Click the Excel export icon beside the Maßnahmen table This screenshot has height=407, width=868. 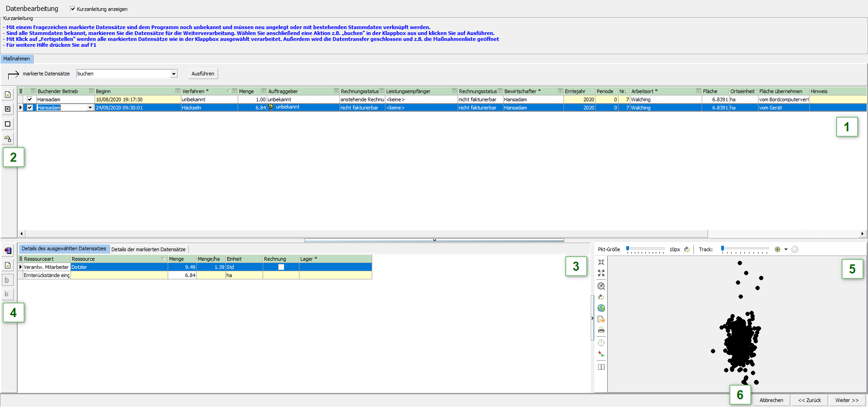point(8,94)
